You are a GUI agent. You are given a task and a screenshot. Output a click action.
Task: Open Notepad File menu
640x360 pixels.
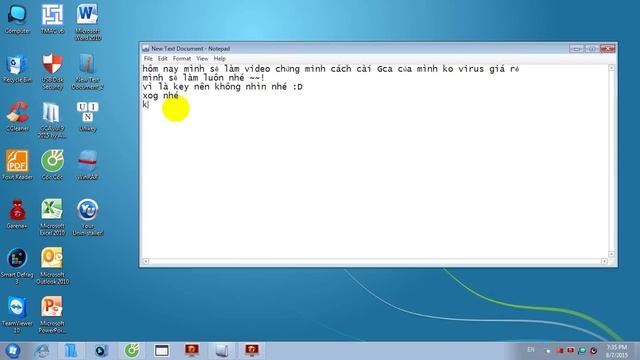coord(148,58)
